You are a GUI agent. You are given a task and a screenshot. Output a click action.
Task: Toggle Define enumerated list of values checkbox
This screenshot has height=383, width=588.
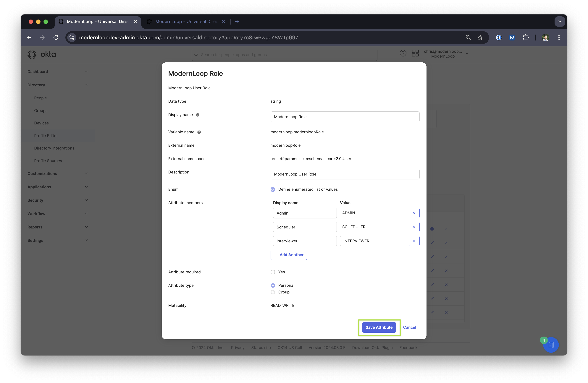(273, 189)
